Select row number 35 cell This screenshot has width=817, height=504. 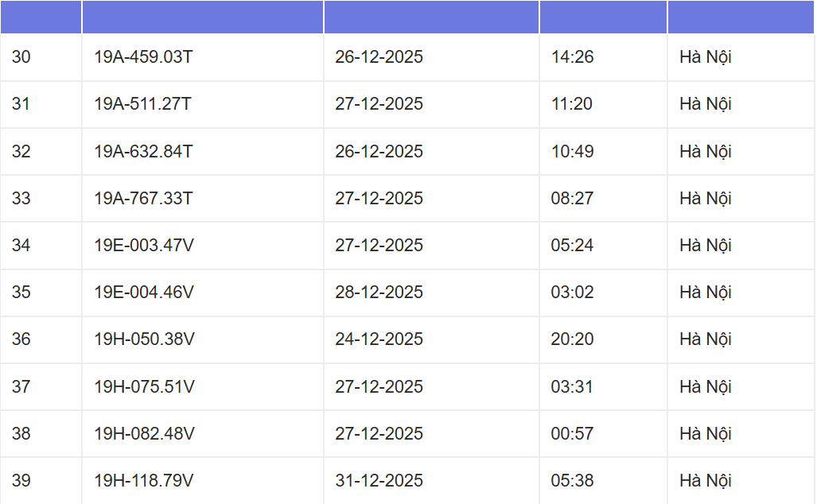pyautogui.click(x=21, y=292)
